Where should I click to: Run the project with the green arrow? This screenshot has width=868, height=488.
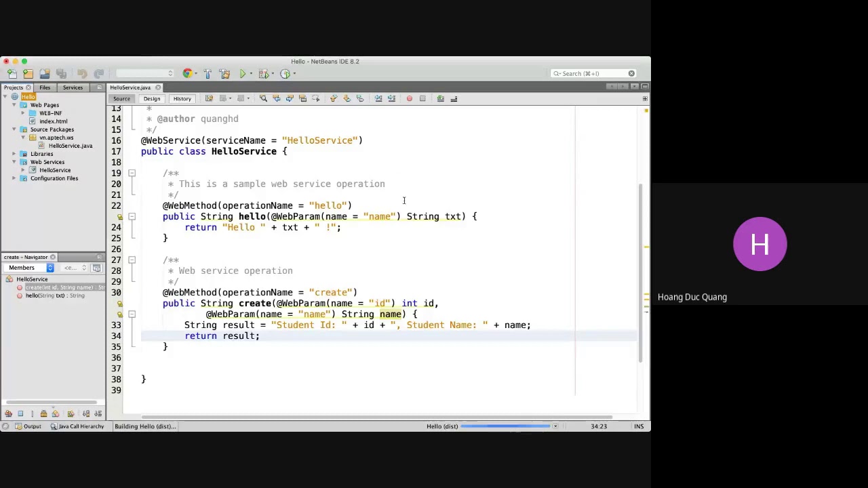click(x=242, y=73)
